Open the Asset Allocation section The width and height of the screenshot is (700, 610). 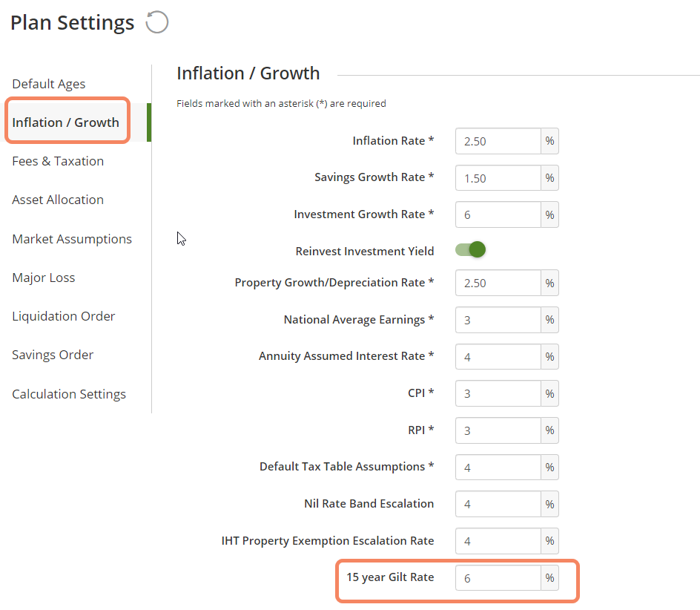(x=58, y=200)
